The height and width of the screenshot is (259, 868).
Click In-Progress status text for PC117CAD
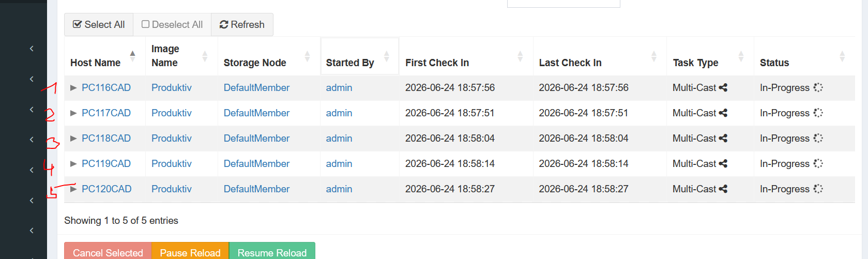785,113
